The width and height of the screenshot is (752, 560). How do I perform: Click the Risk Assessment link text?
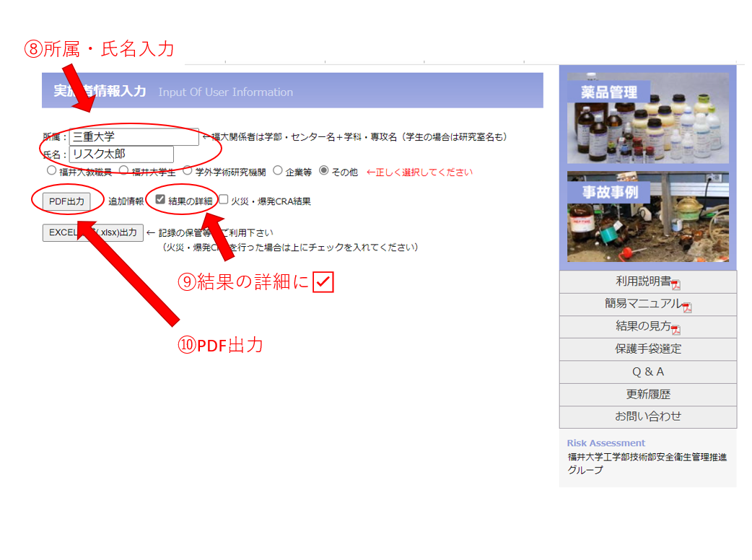coord(605,443)
